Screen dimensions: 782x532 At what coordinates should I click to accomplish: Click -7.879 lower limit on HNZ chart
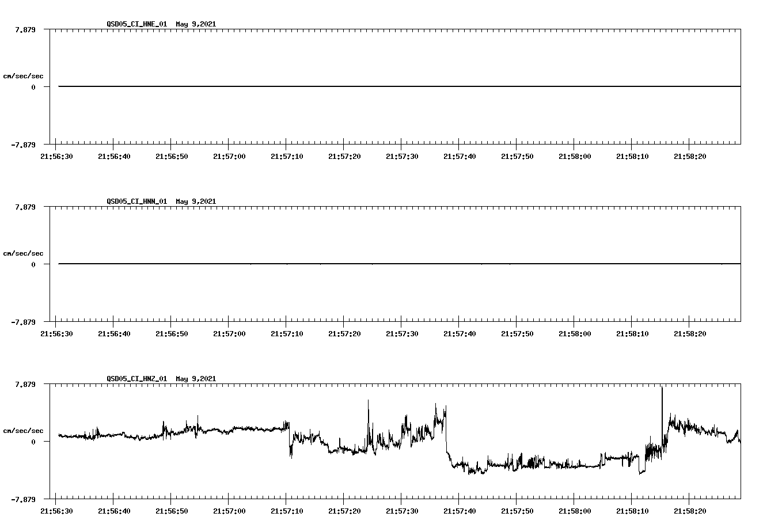coord(24,499)
